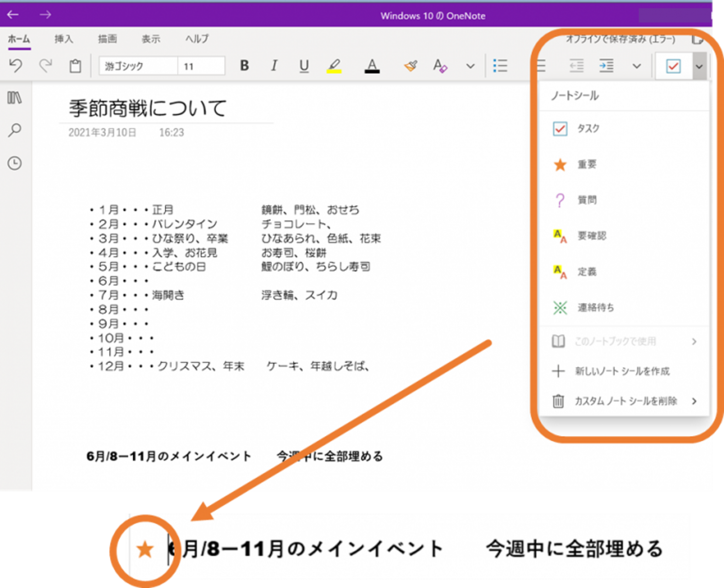Image resolution: width=724 pixels, height=588 pixels.
Task: Toggle underline formatting
Action: pyautogui.click(x=304, y=65)
